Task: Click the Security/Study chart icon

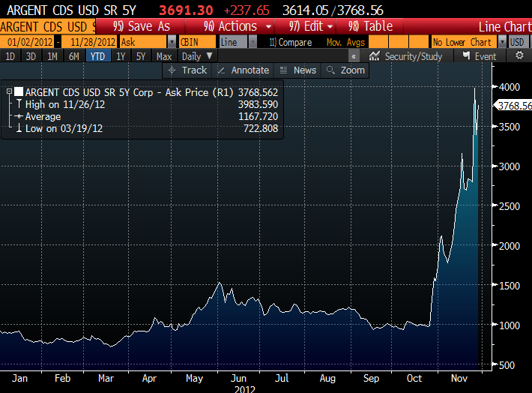Action: (x=374, y=55)
